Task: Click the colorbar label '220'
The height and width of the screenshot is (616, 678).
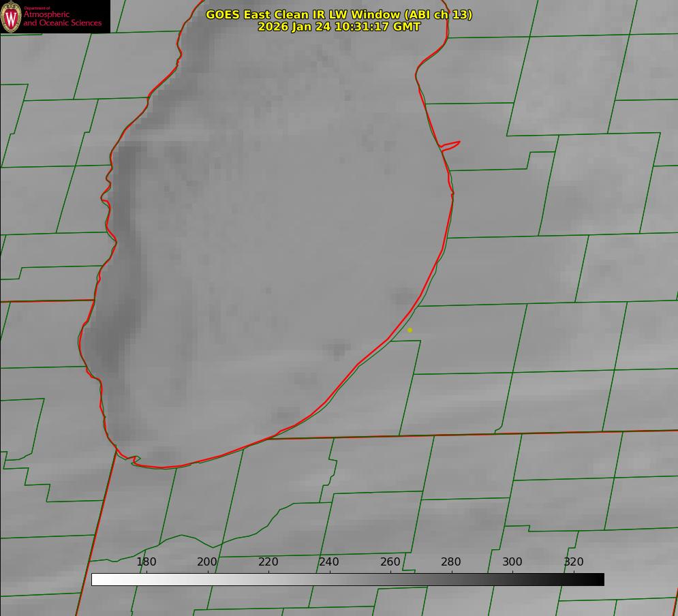Action: 268,561
